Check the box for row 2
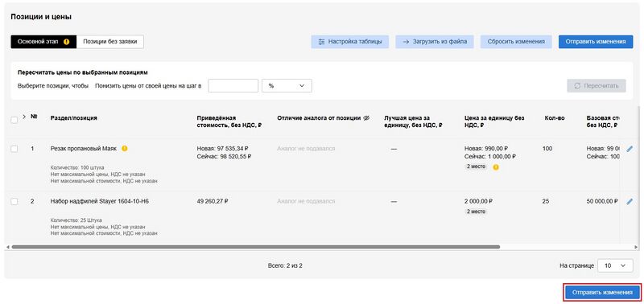The height and width of the screenshot is (304, 644). [14, 201]
